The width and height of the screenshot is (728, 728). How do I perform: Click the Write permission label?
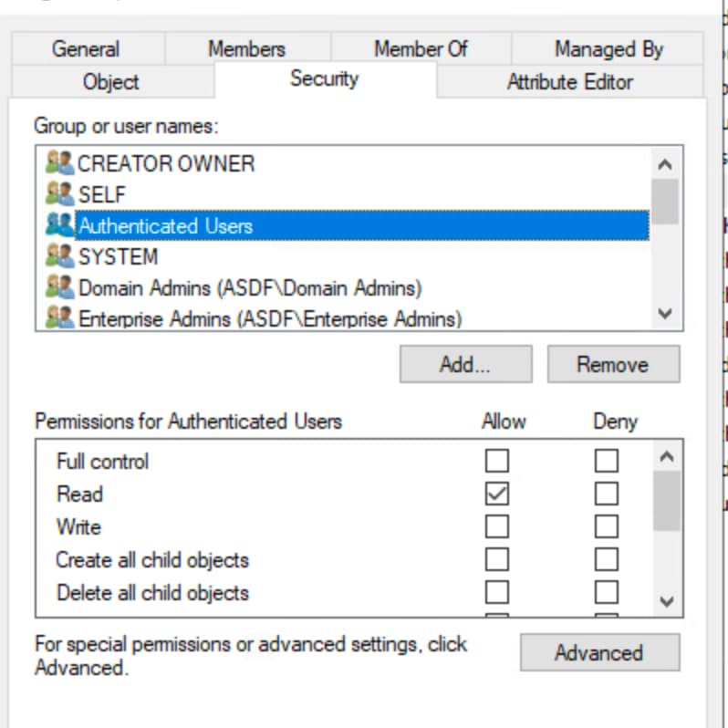78,527
